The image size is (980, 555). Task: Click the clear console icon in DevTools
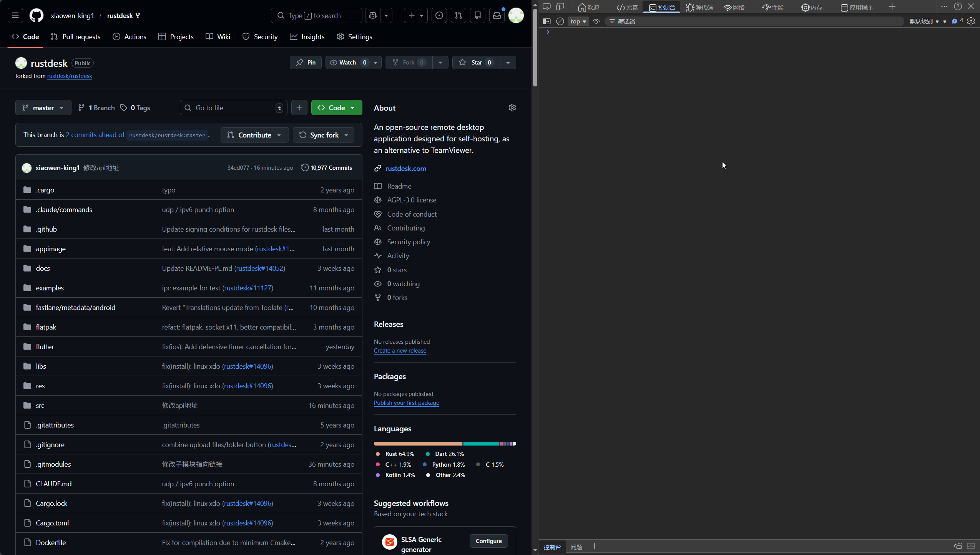click(x=560, y=22)
